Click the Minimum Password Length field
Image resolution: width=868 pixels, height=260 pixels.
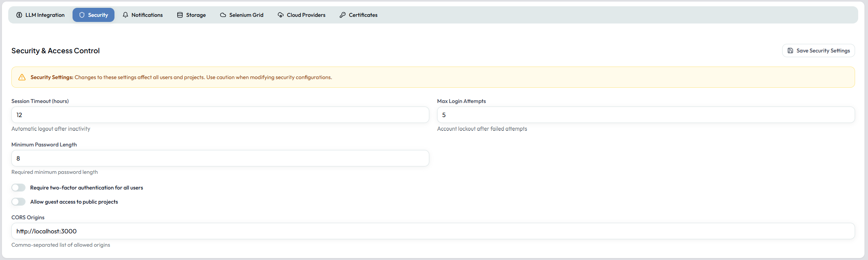[x=220, y=158]
